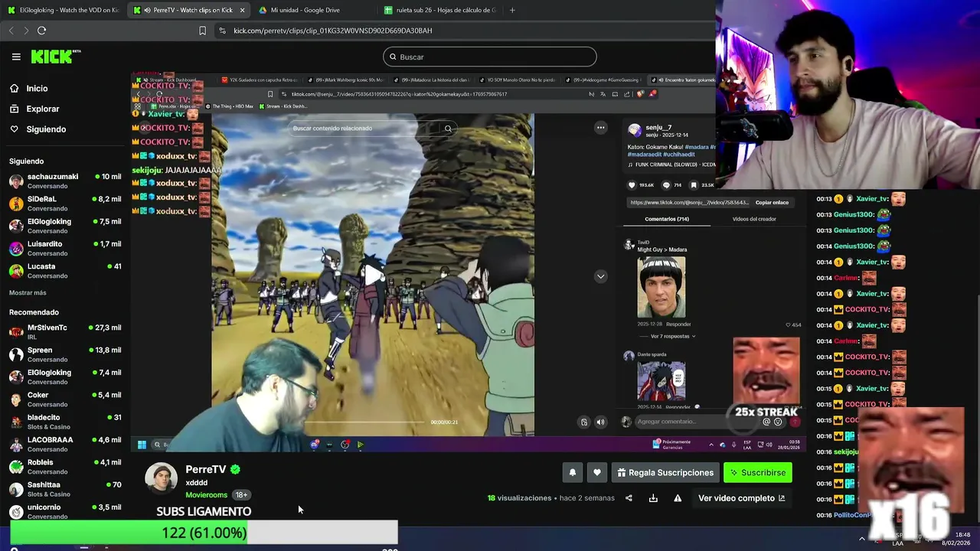Open SiDeRaL's channel from the Siguiendo list

tap(65, 203)
